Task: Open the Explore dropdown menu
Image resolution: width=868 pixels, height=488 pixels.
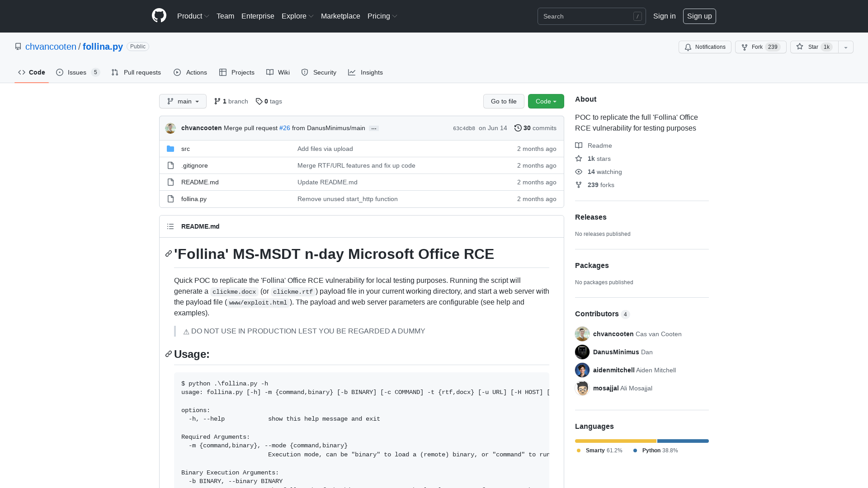Action: tap(297, 16)
